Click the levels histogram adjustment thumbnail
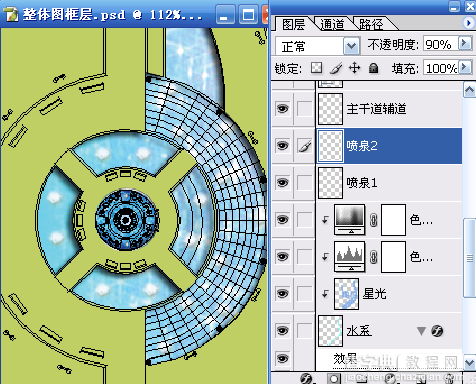The width and height of the screenshot is (476, 384). coord(349,257)
